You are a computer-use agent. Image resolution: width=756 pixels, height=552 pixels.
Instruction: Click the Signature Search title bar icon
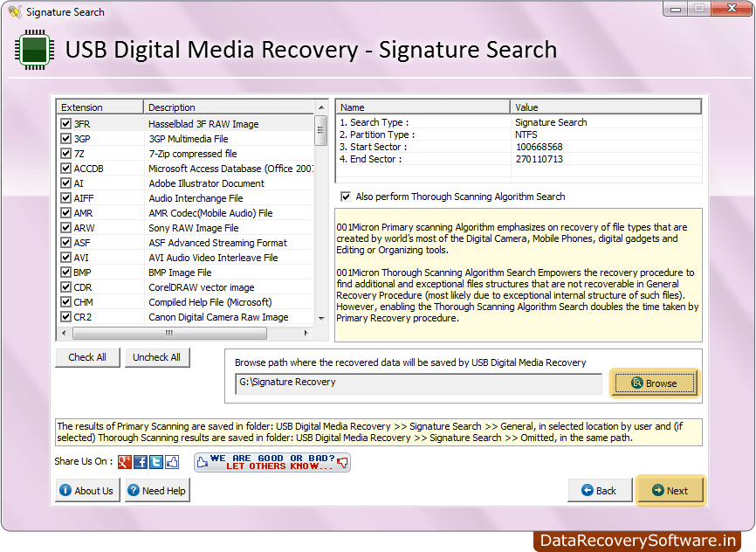(x=15, y=11)
